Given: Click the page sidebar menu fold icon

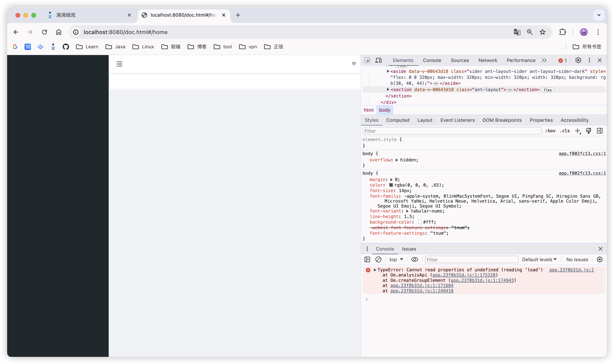Looking at the screenshot, I should [x=119, y=64].
